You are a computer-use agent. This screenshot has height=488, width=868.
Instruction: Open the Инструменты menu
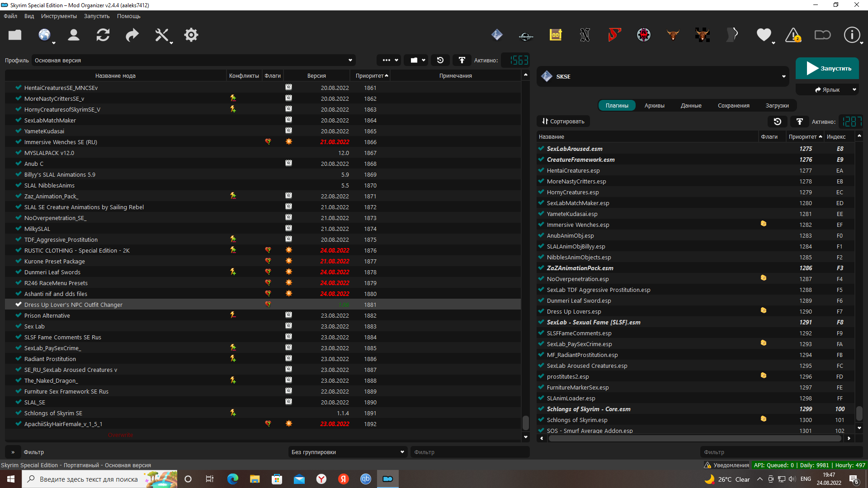(x=59, y=16)
